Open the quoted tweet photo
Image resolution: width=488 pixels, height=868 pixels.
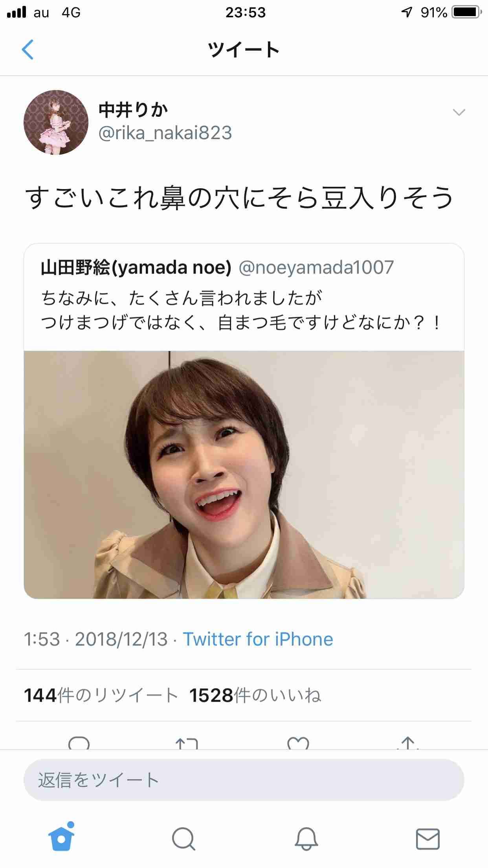244,474
